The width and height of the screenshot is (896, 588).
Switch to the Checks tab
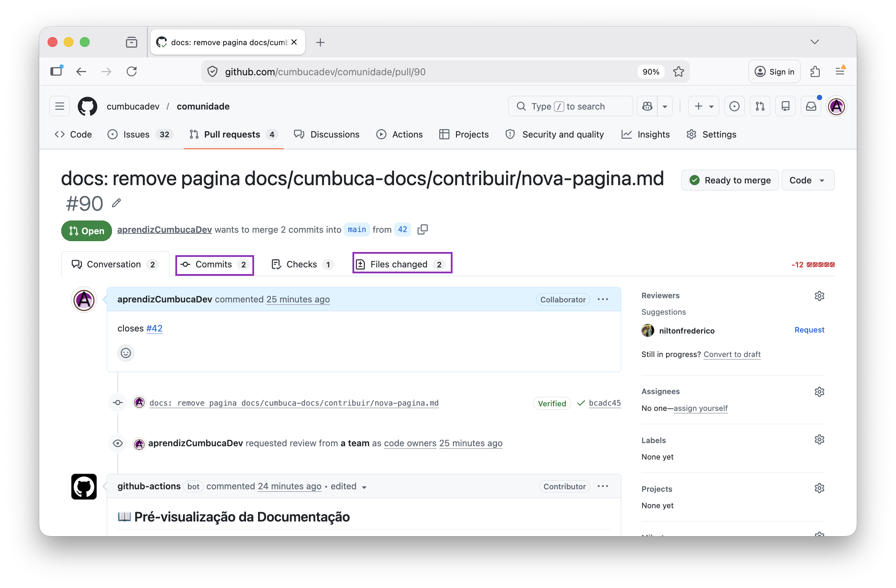click(302, 264)
